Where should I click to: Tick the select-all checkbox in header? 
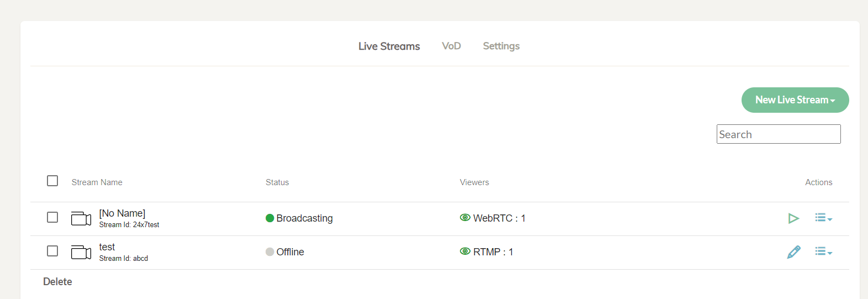pyautogui.click(x=52, y=181)
